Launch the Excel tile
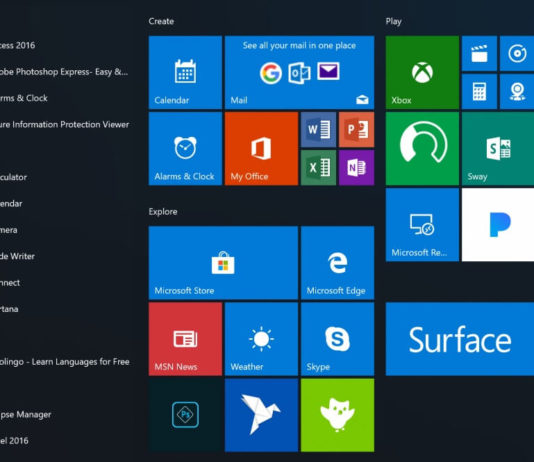This screenshot has height=462, width=534. 318,168
